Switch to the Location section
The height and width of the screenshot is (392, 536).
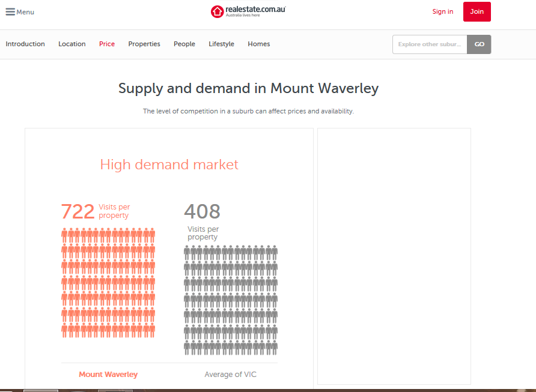[x=72, y=44]
